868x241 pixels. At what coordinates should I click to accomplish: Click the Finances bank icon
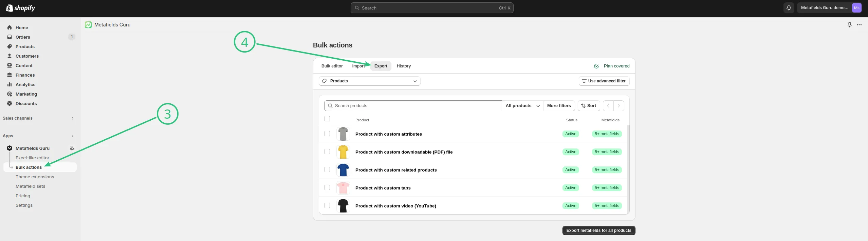click(10, 75)
